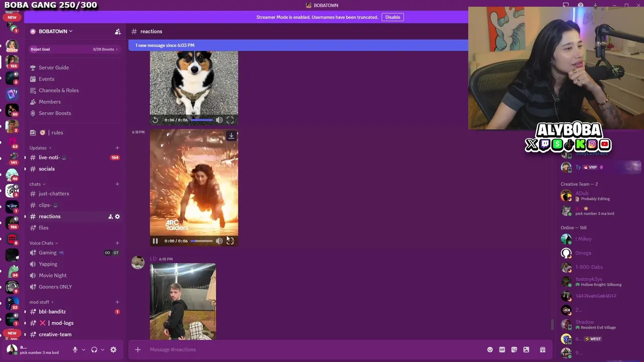
Task: Open the GIF picker icon
Action: pos(502,350)
